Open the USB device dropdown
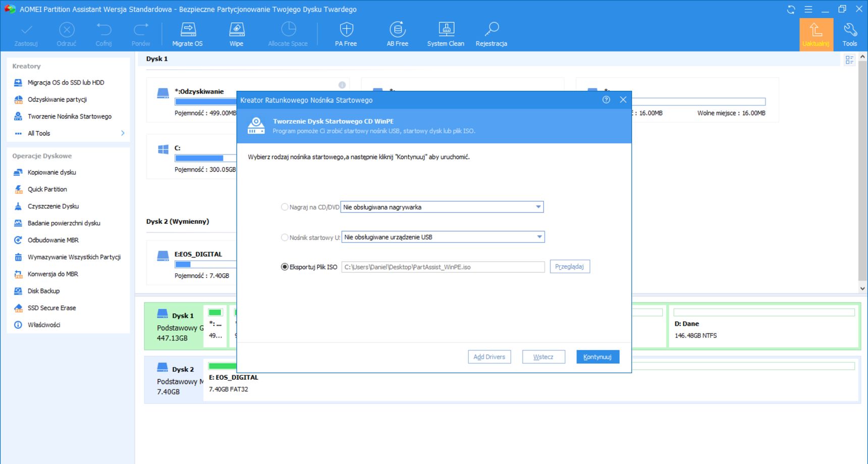 (x=443, y=237)
